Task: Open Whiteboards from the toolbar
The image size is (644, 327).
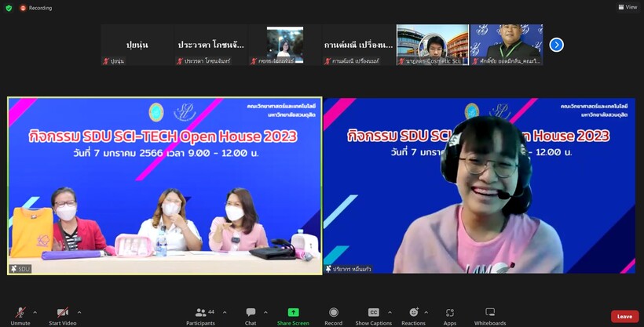Action: pyautogui.click(x=490, y=316)
